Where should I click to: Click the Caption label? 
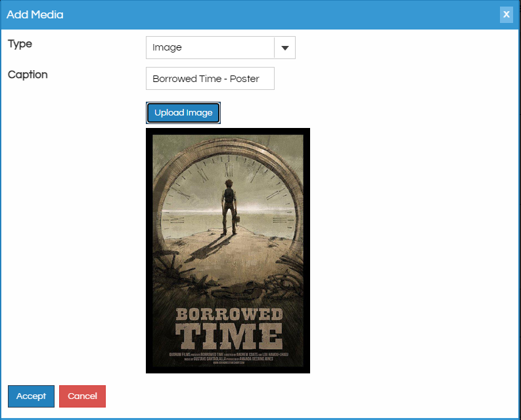point(28,75)
